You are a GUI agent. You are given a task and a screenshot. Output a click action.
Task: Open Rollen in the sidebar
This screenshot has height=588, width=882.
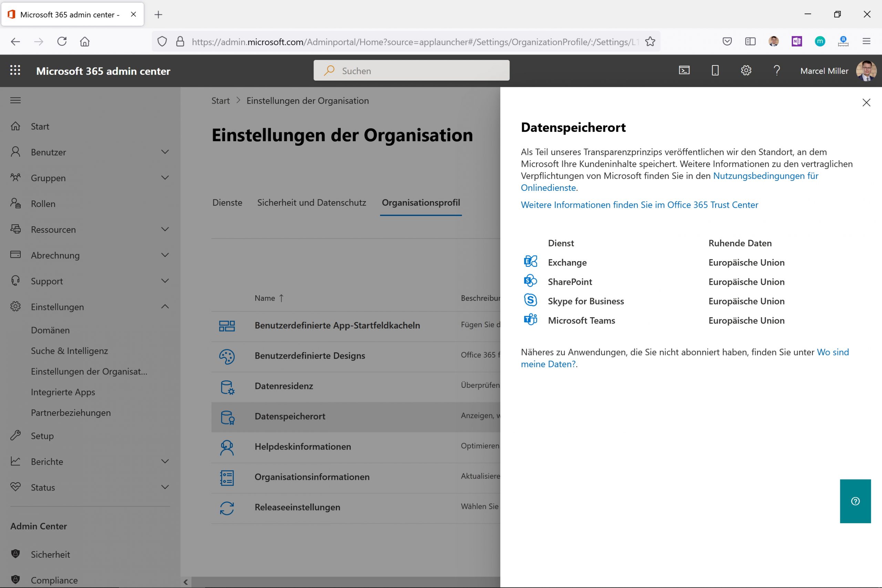pos(43,204)
